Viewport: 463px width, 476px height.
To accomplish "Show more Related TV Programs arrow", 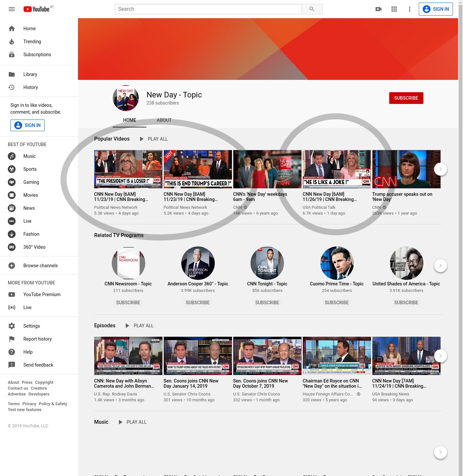I will (441, 266).
